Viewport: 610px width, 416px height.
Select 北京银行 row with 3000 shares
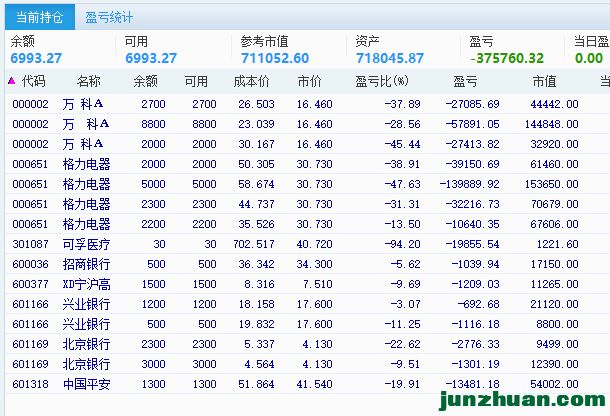point(86,364)
